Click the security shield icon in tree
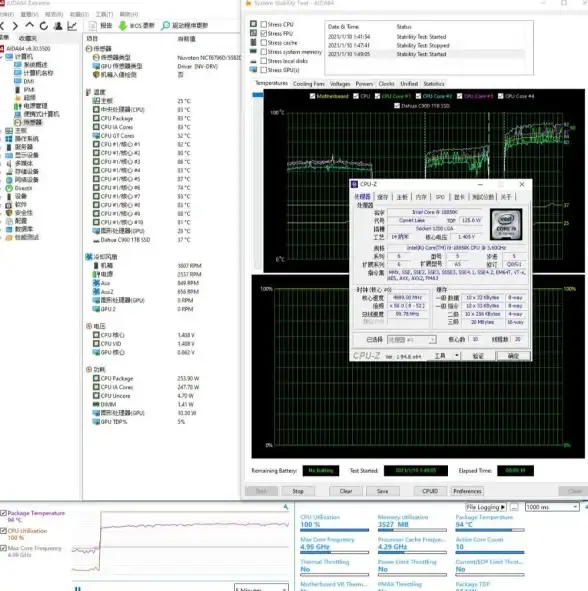The width and height of the screenshot is (588, 591). click(9, 213)
